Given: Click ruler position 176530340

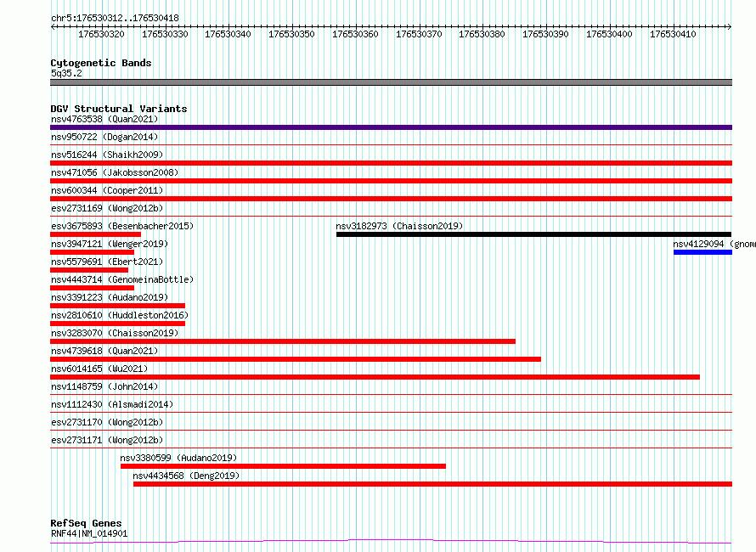Looking at the screenshot, I should tap(228, 34).
